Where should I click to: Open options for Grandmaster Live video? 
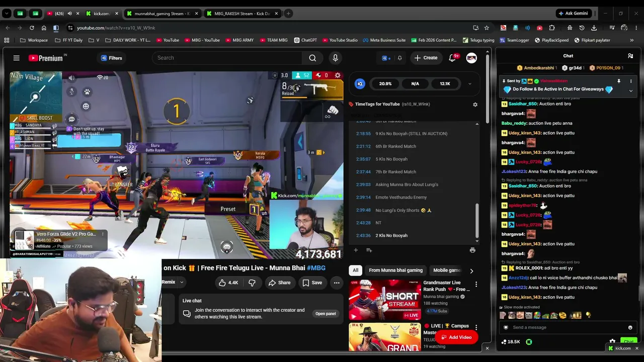(476, 285)
